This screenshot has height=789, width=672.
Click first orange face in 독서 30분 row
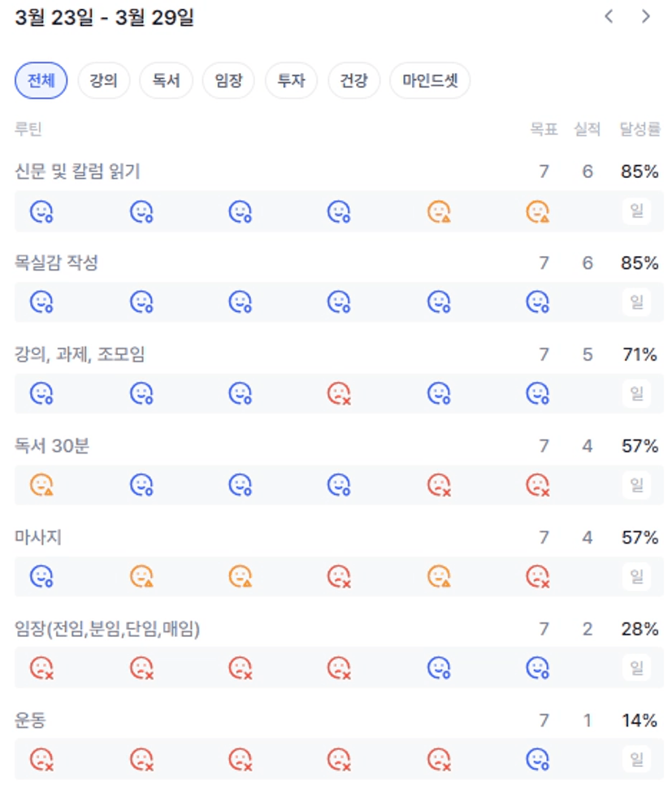tap(41, 485)
